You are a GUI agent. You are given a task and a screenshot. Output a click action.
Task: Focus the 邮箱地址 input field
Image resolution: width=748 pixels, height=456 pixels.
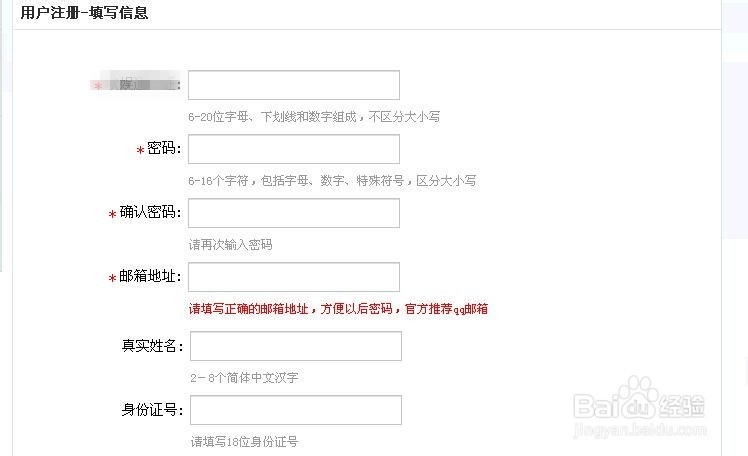coord(294,277)
